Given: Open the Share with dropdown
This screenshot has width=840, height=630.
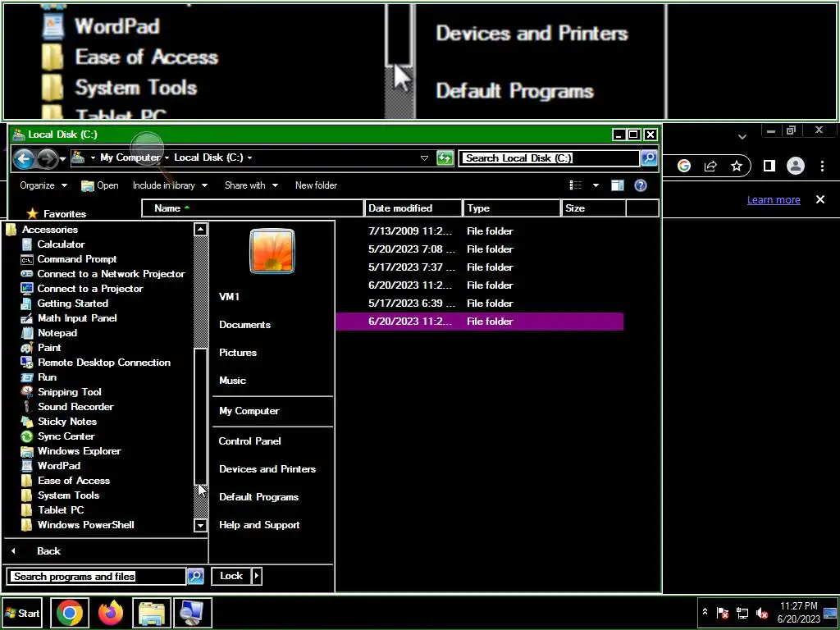Looking at the screenshot, I should [251, 185].
